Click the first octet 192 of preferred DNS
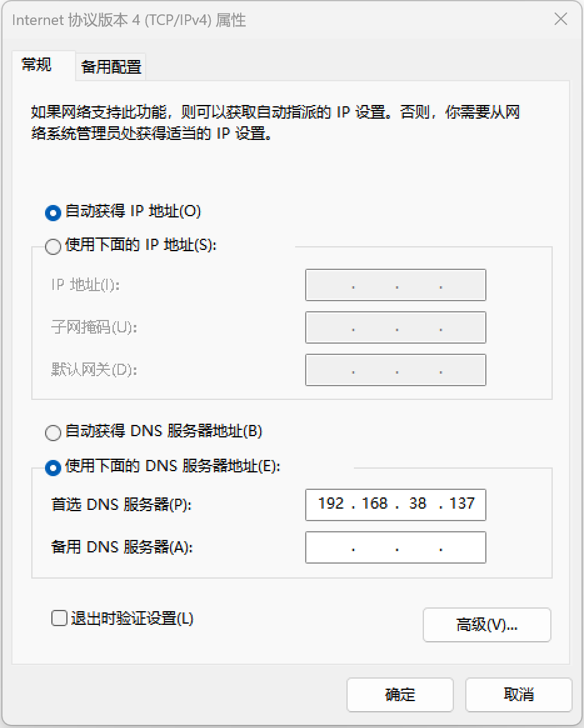 331,504
